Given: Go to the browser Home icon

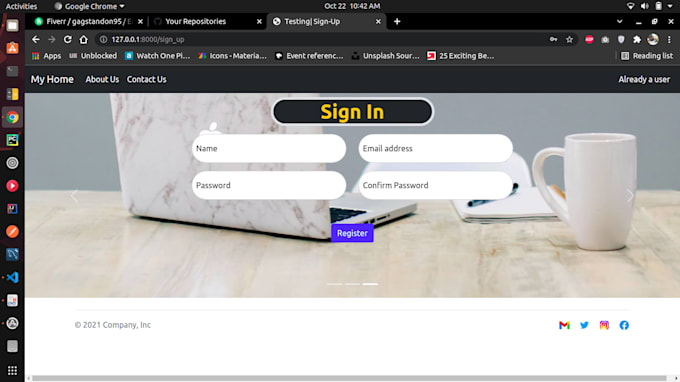Looking at the screenshot, I should coord(84,39).
